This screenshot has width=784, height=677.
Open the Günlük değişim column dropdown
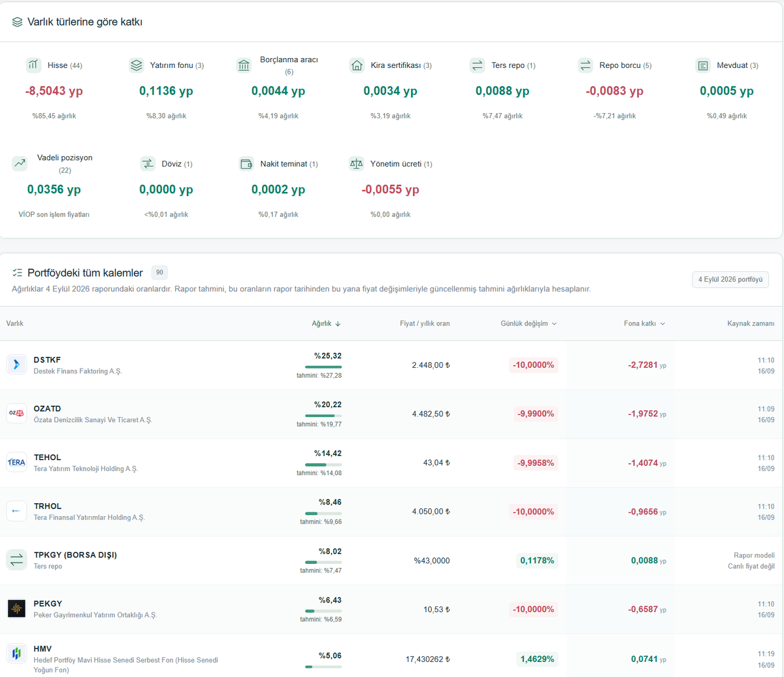tap(529, 323)
